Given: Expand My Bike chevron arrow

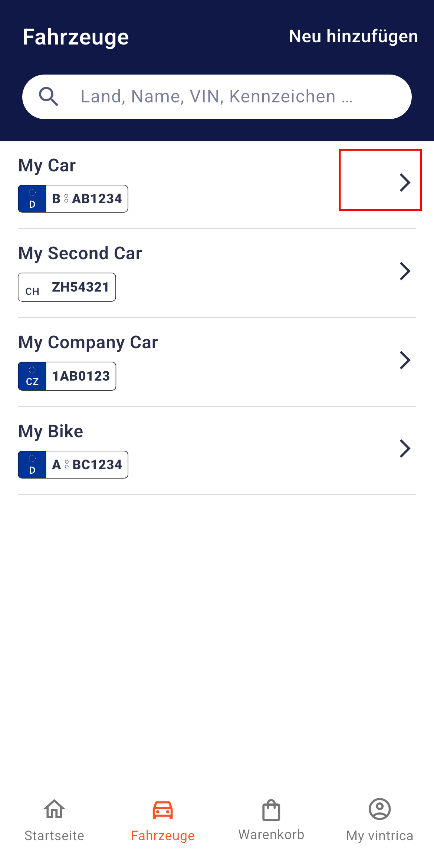Looking at the screenshot, I should coord(405,448).
